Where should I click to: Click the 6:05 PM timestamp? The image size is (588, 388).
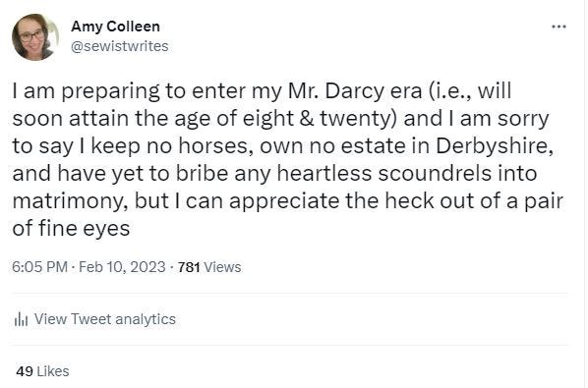pos(39,267)
